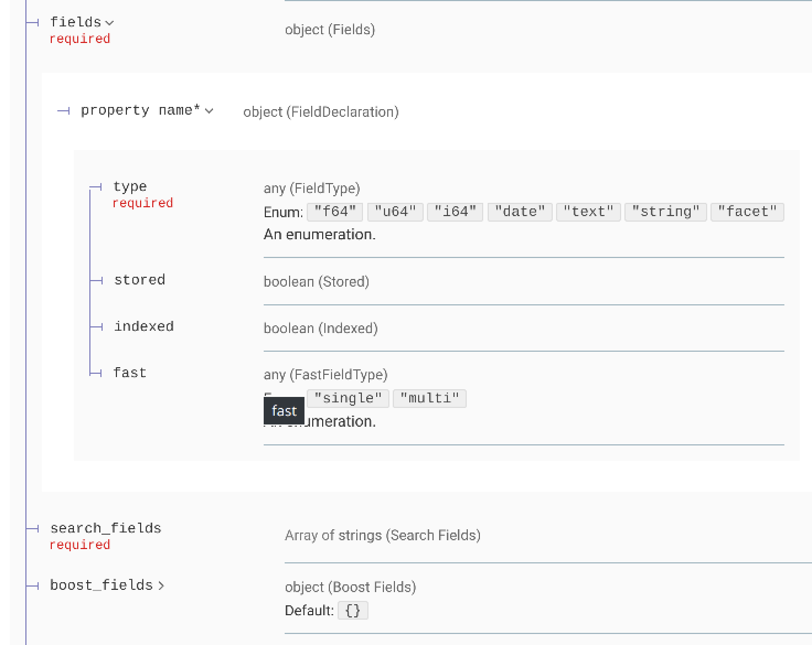
Task: Select the stored property name
Action: [140, 280]
